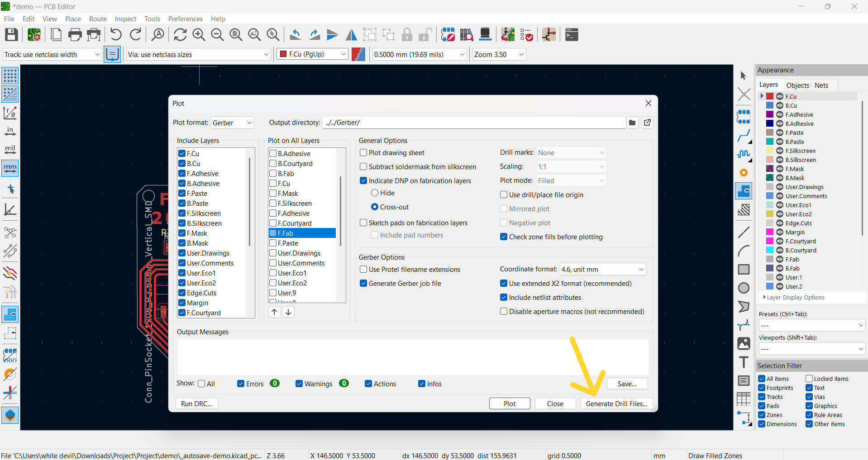Click the Plot button
This screenshot has width=868, height=460.
tap(510, 403)
